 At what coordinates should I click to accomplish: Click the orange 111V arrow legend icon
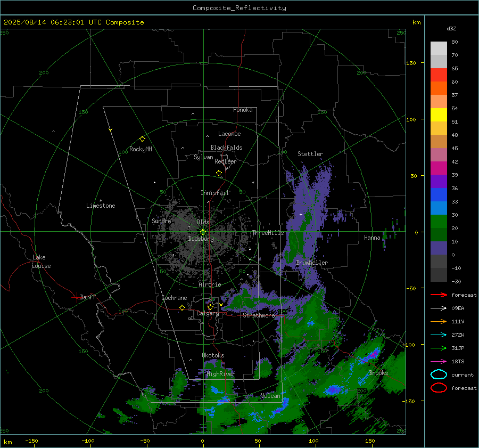tap(439, 321)
